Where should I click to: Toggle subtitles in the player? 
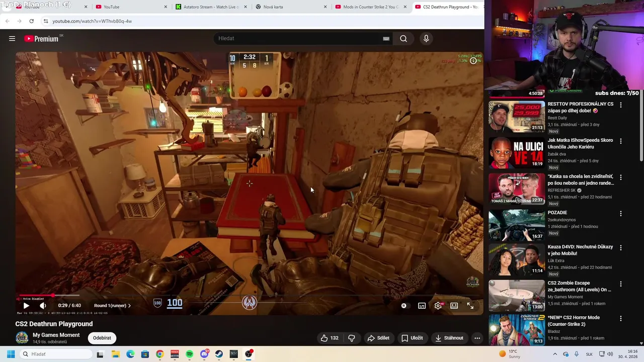pyautogui.click(x=422, y=306)
